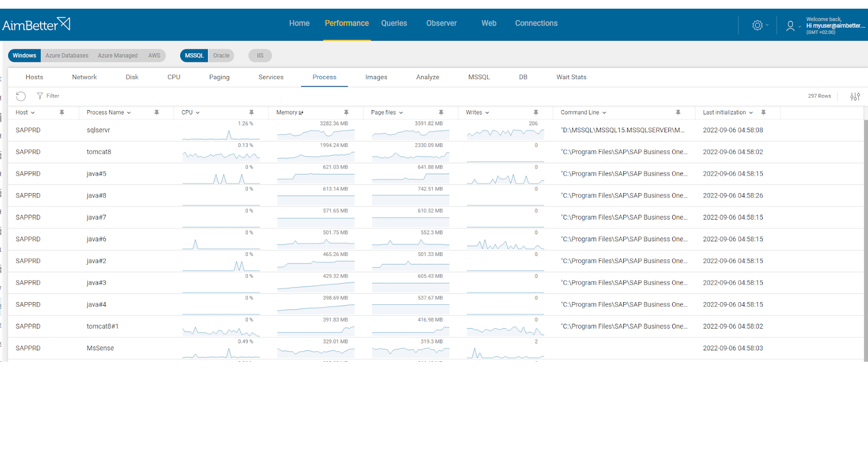Viewport: 868px width, 461px height.
Task: Open the Queries menu
Action: (x=394, y=23)
